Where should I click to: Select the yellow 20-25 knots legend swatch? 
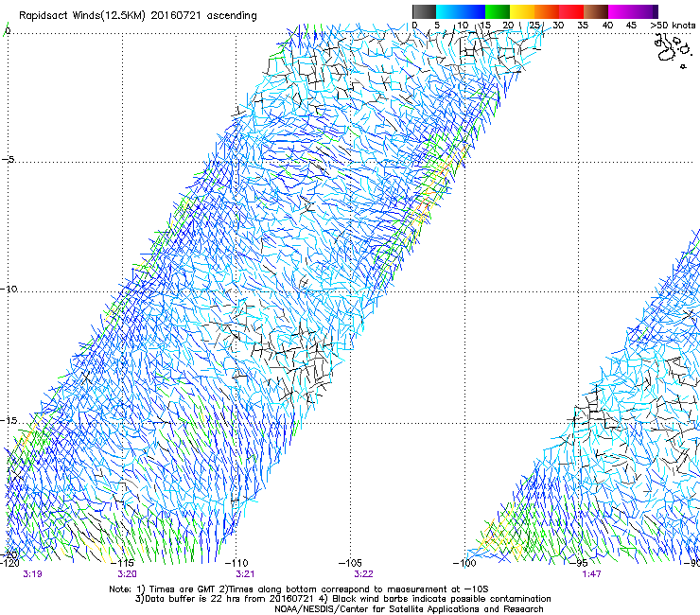(522, 11)
